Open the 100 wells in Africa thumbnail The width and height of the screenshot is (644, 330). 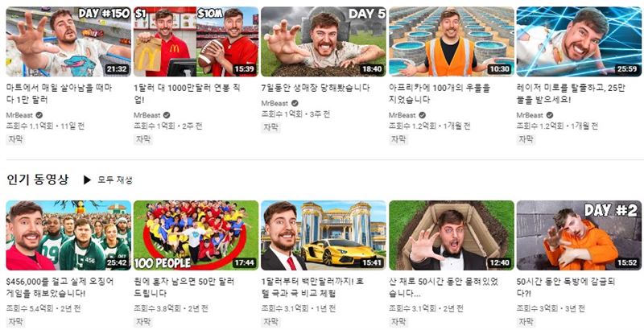click(x=452, y=42)
